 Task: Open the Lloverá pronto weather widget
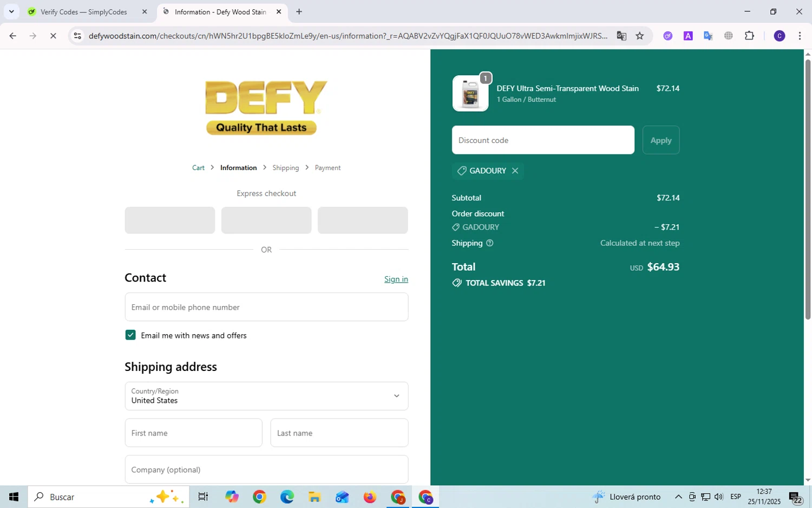pyautogui.click(x=626, y=497)
